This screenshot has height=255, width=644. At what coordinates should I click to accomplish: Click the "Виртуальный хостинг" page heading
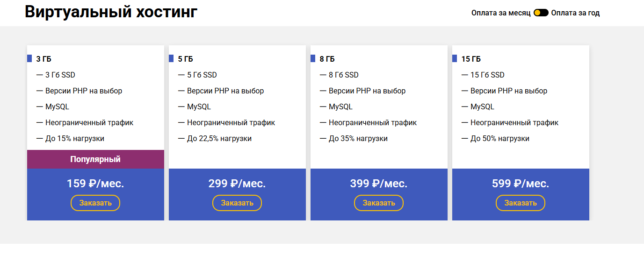pyautogui.click(x=111, y=12)
